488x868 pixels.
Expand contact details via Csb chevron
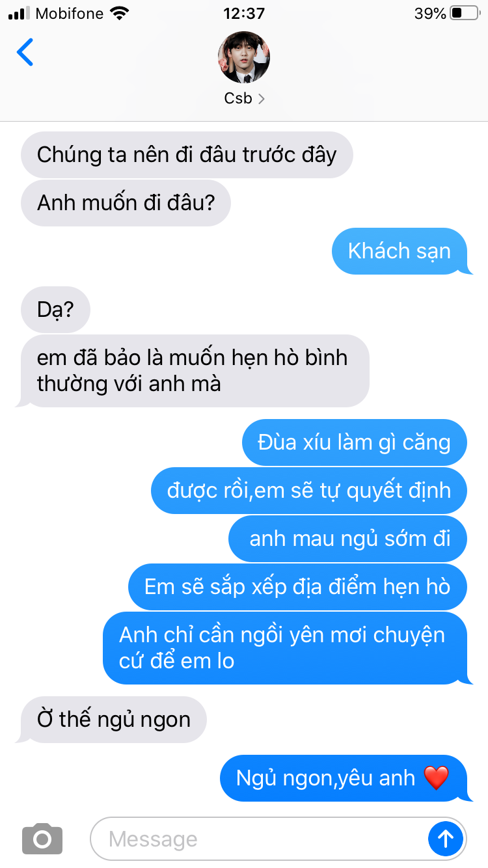pos(262,99)
